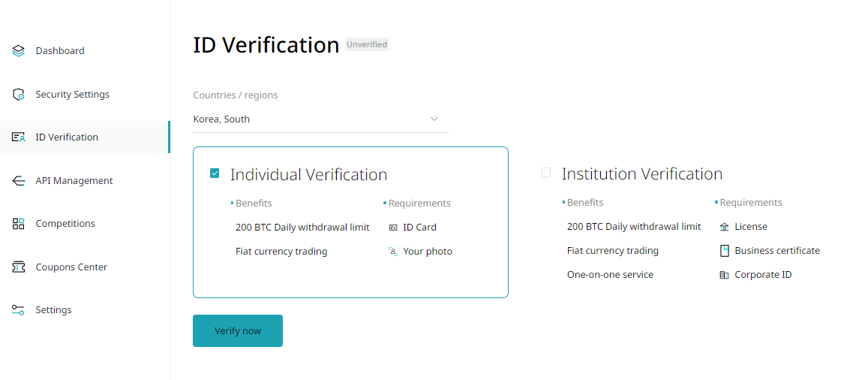868x380 pixels.
Task: Navigate to Coupons Center
Action: pos(71,267)
